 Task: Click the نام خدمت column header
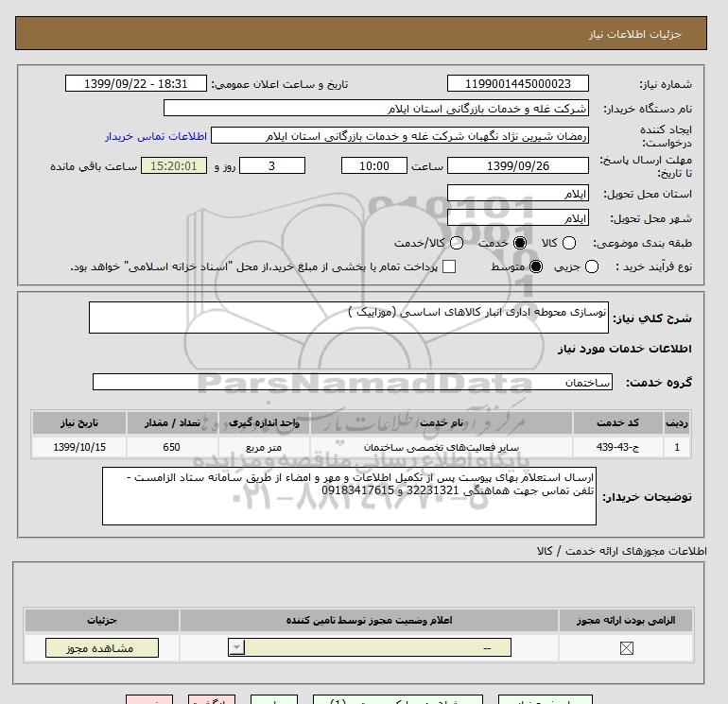point(442,422)
